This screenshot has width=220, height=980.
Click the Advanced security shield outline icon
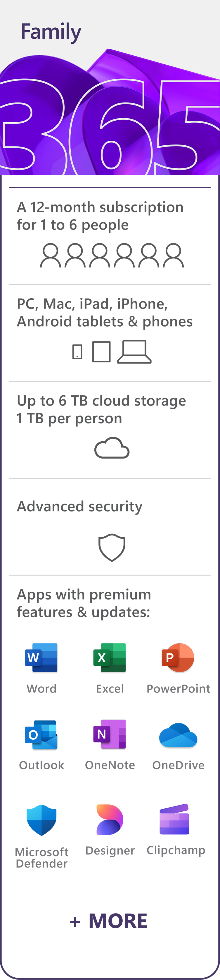point(112,547)
